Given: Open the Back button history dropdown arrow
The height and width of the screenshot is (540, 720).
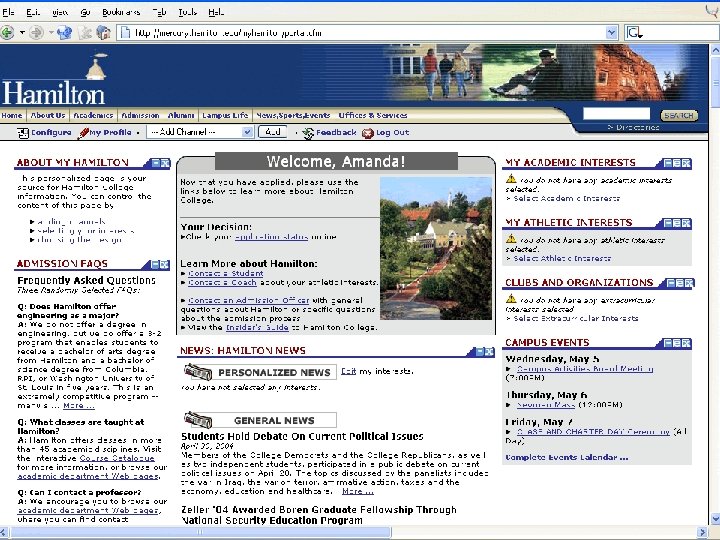Looking at the screenshot, I should pos(22,33).
